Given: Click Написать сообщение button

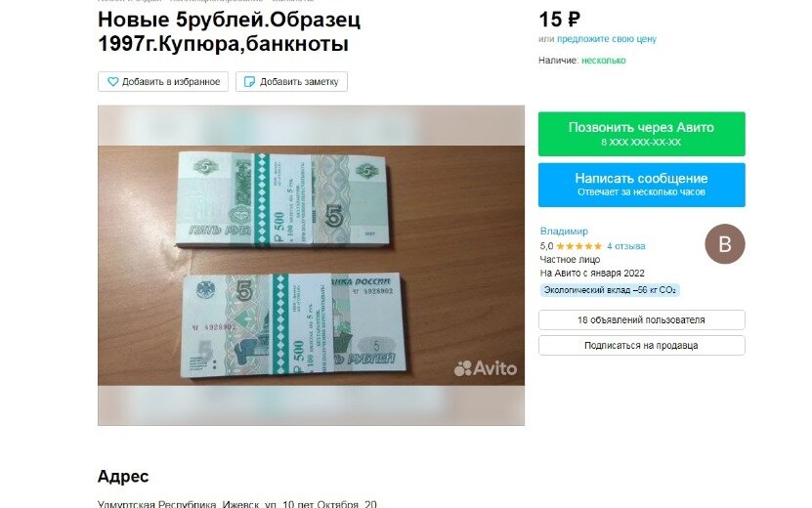Looking at the screenshot, I should point(642,185).
